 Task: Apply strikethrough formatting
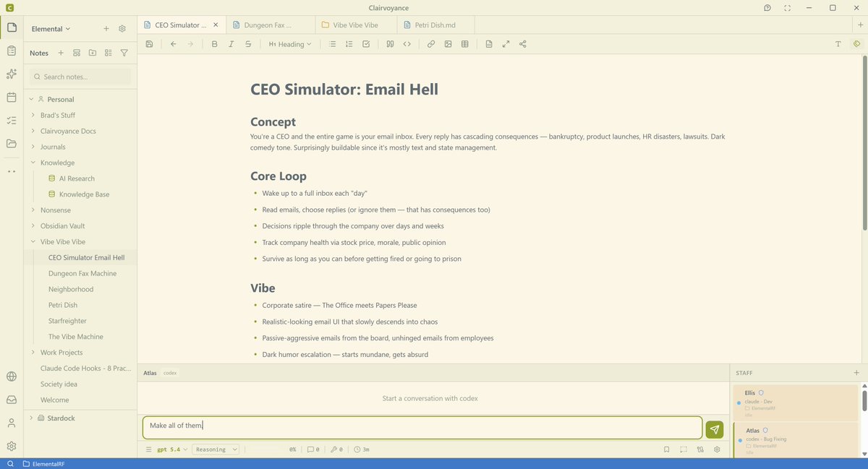[x=248, y=44]
